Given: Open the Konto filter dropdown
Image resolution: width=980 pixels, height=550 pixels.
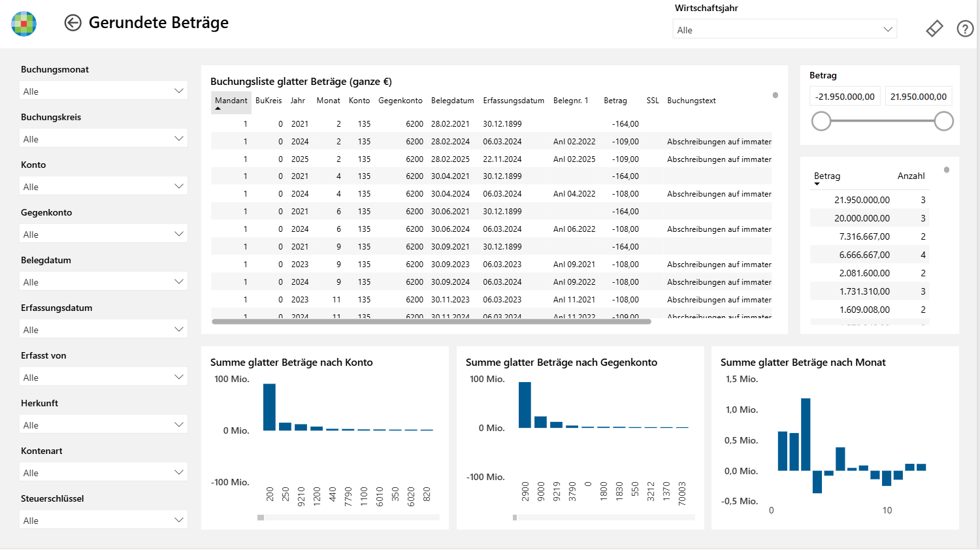Looking at the screenshot, I should pos(104,186).
